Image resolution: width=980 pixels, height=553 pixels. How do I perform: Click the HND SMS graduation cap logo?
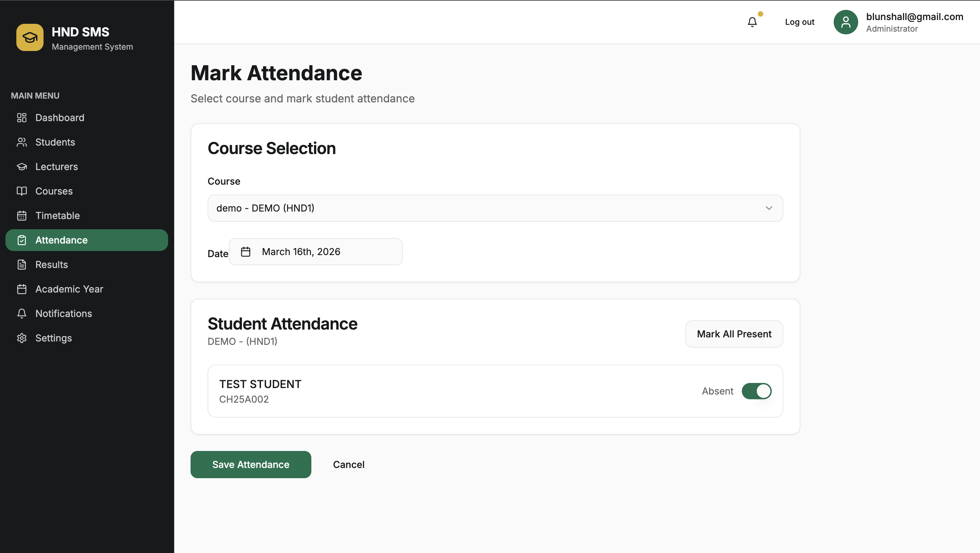pos(30,37)
